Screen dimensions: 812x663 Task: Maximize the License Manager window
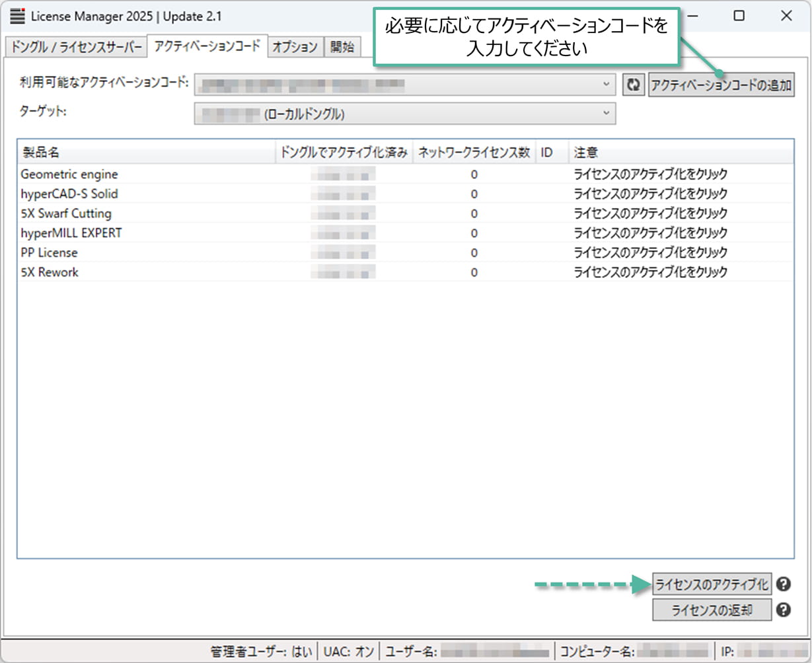click(x=739, y=16)
